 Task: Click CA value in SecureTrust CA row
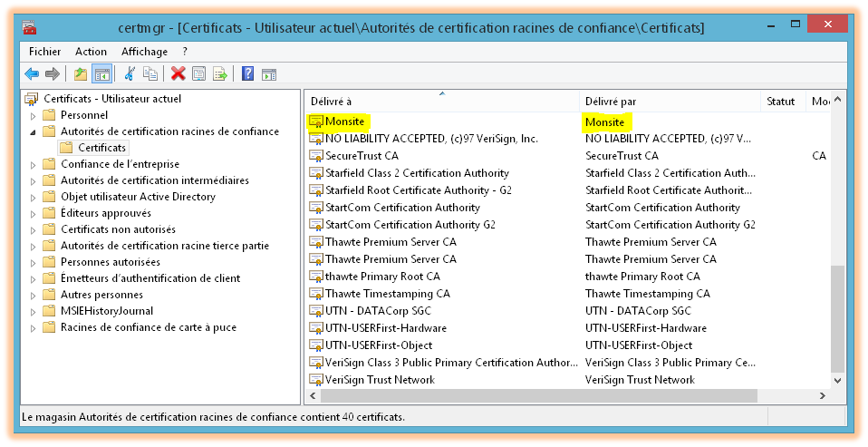(x=819, y=156)
